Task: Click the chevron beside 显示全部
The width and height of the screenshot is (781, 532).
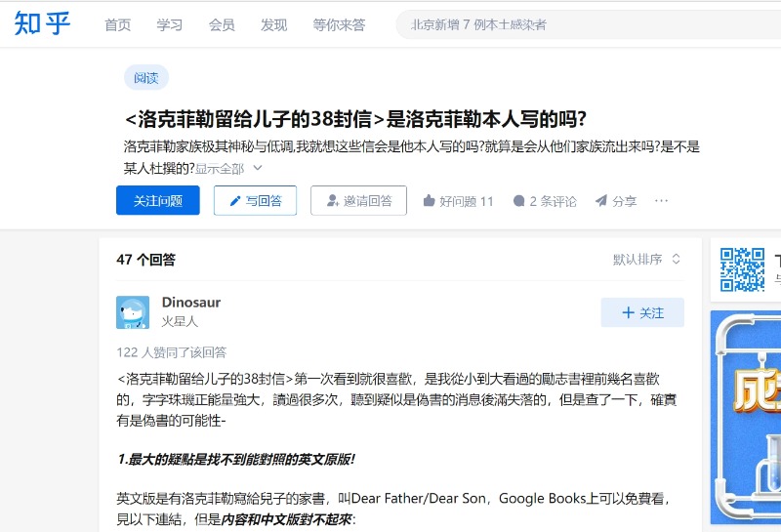Action: tap(258, 168)
